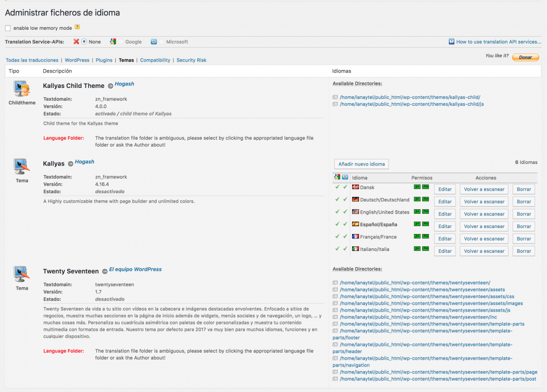
Task: Open the Hogash link next to Kallyas
Action: pos(85,161)
